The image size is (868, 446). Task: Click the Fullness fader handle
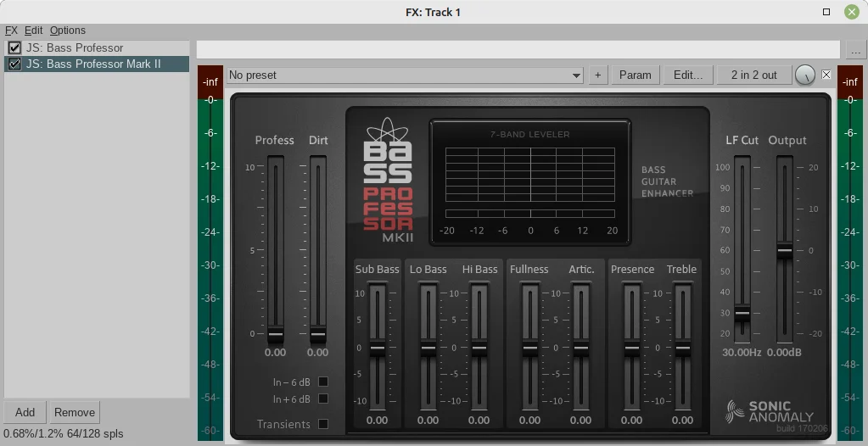529,348
